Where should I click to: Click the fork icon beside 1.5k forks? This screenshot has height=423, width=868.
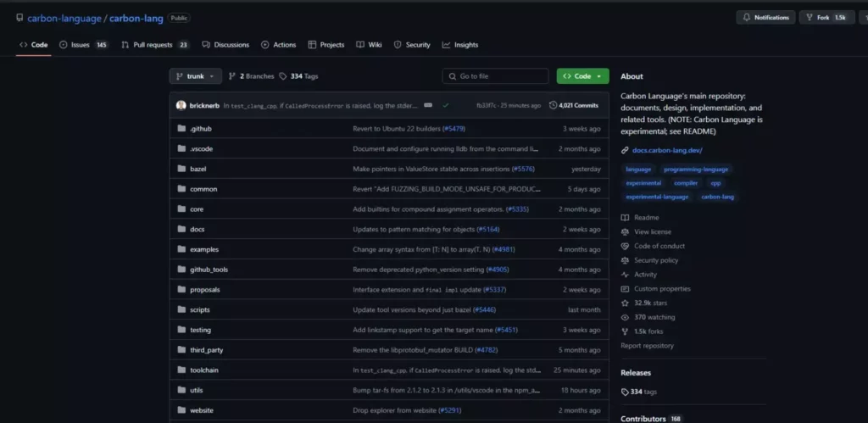[x=625, y=331]
